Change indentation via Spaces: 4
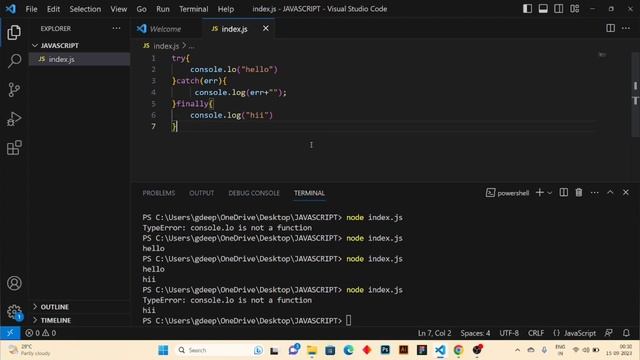Screen dimensions: 640x360 475,333
